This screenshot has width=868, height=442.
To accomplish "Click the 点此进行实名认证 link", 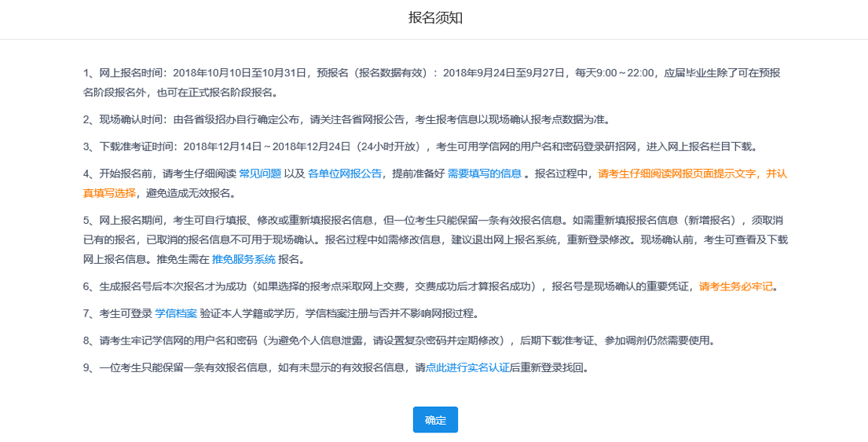I will pyautogui.click(x=467, y=367).
